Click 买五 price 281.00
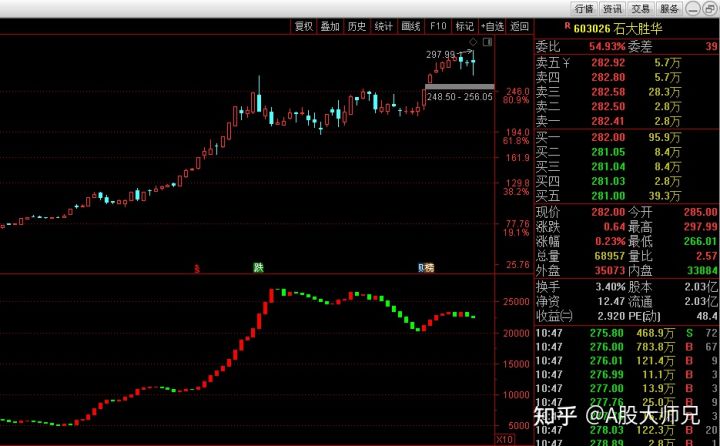 tap(608, 196)
